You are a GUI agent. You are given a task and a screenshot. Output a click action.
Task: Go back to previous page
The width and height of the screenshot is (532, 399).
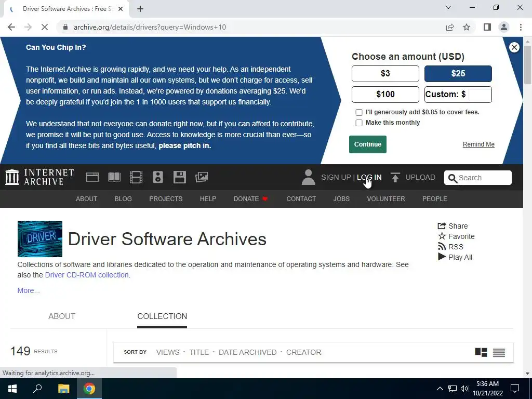pyautogui.click(x=11, y=27)
